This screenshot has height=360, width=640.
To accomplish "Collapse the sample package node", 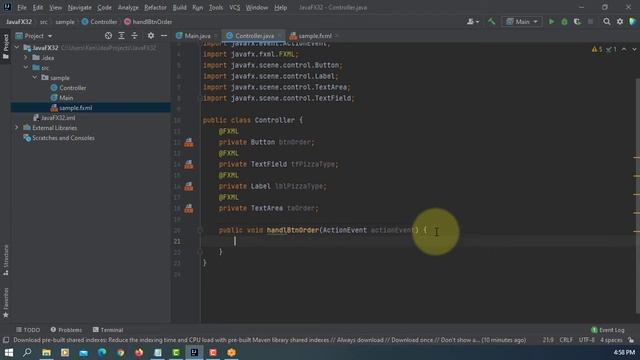I will tap(35, 78).
